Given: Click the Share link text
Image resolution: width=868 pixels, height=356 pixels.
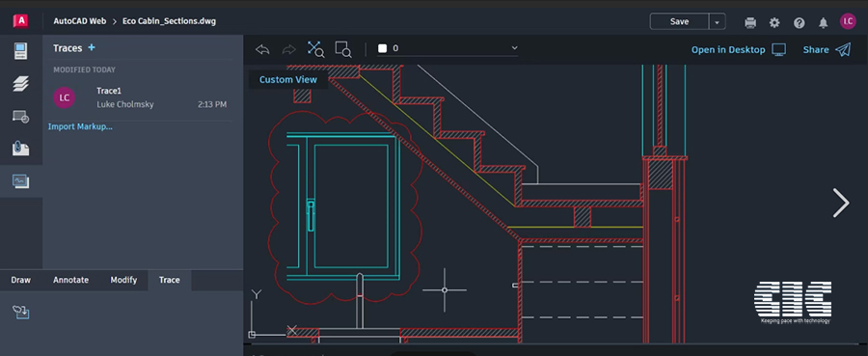Looking at the screenshot, I should 816,50.
